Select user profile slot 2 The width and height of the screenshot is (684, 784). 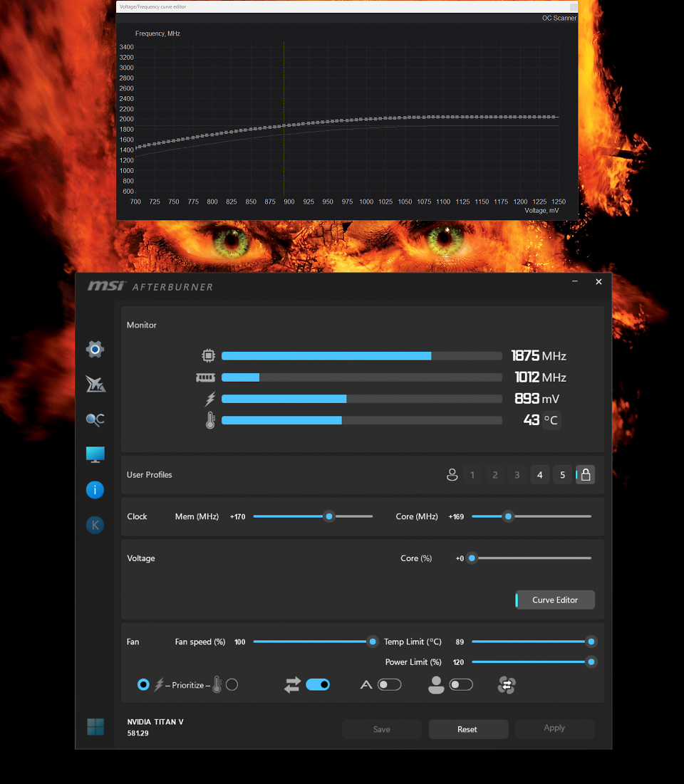pos(495,474)
